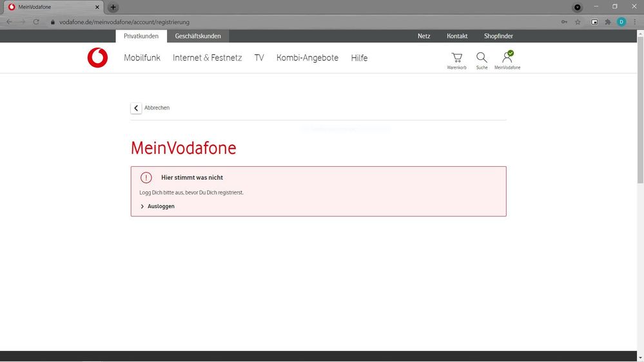Open the Warenkorb shopping cart
Screen dimensions: 644x362
tap(456, 61)
